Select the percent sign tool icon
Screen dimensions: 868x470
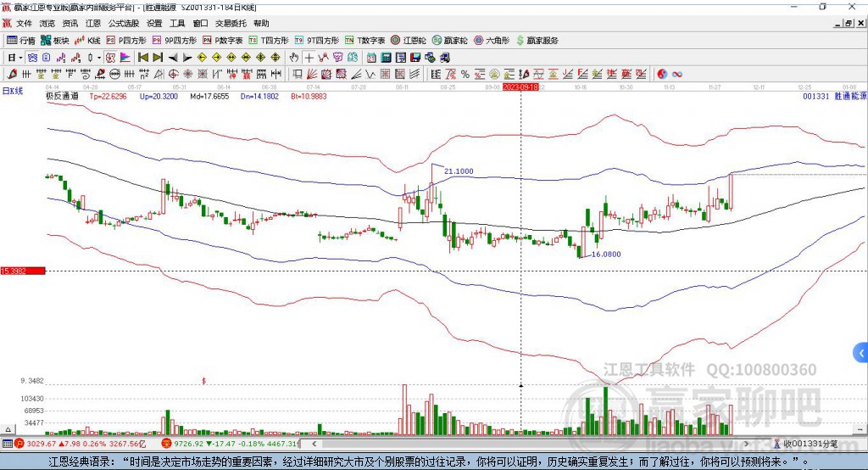(x=465, y=74)
